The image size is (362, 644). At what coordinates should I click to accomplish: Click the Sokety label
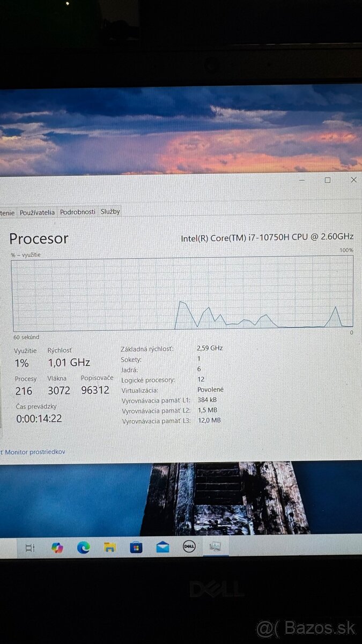[x=131, y=359]
